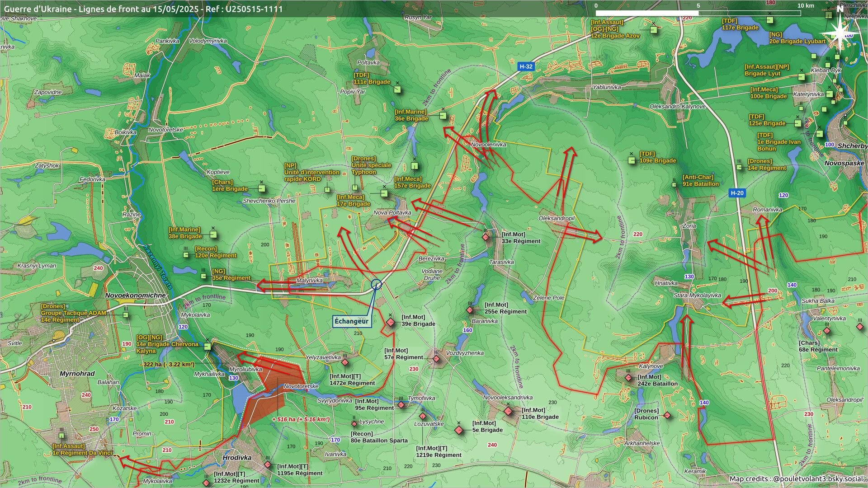Click the 1472e Régiment red diamond marker
Image resolution: width=868 pixels, height=488 pixels.
click(345, 362)
